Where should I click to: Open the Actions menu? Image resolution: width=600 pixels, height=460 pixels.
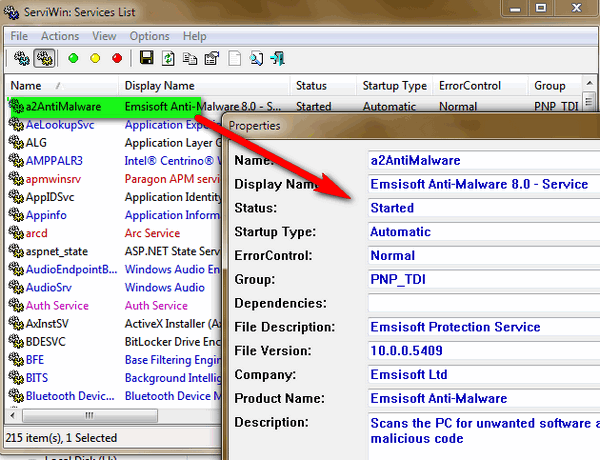pyautogui.click(x=60, y=36)
